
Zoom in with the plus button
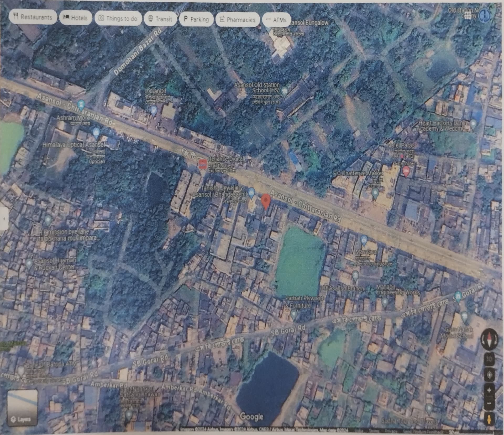[489, 390]
